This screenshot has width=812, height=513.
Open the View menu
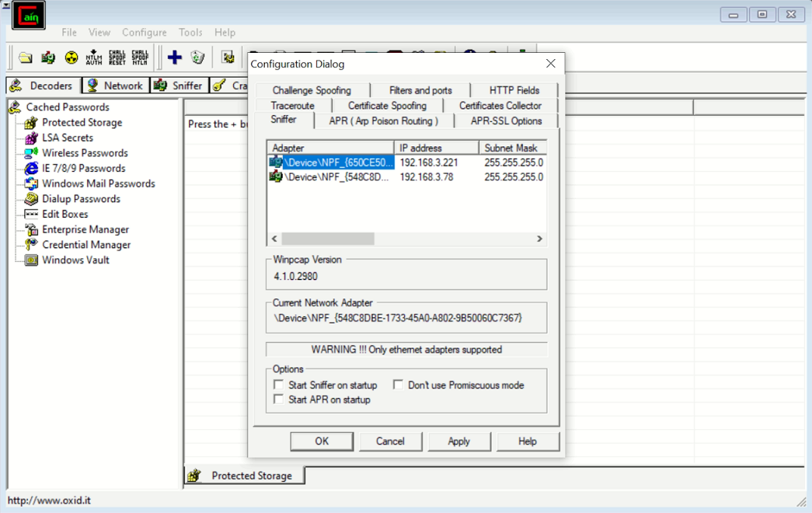click(x=99, y=32)
